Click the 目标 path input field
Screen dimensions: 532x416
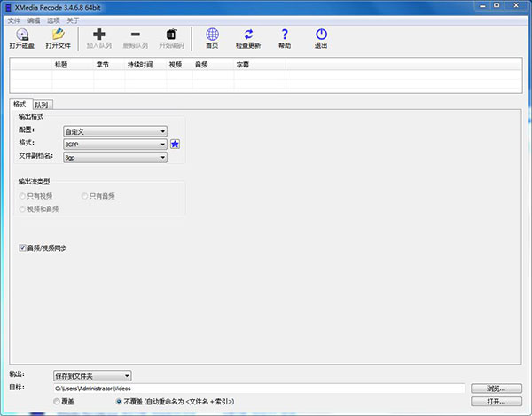point(259,389)
